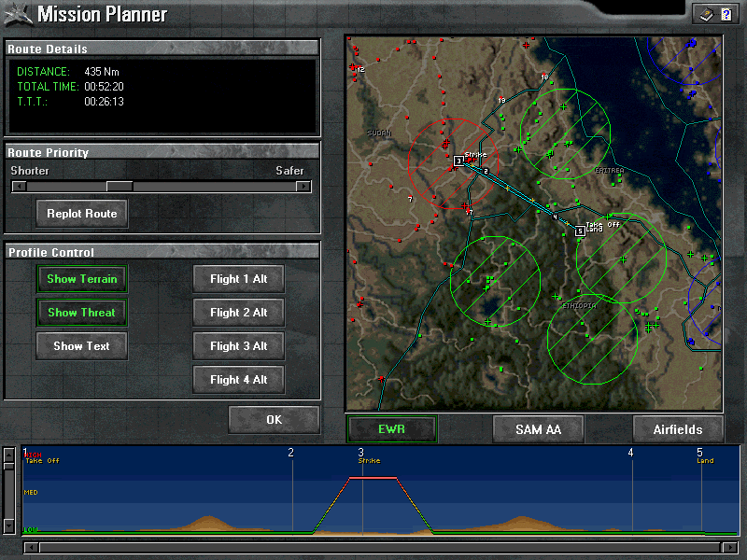Select the Airfields map filter
The image size is (747, 560).
click(x=678, y=429)
